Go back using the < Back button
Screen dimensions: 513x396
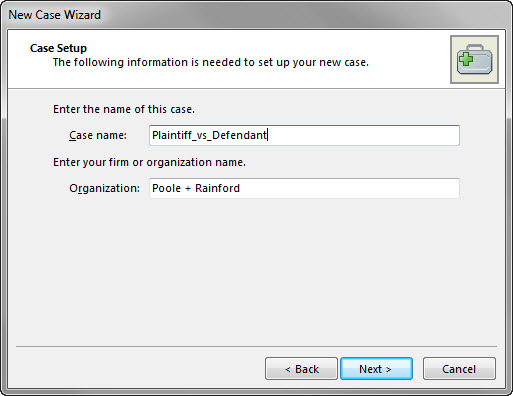tap(301, 369)
